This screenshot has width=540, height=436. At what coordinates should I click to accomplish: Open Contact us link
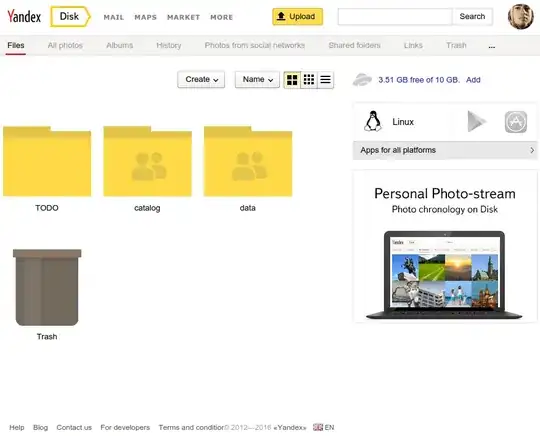tap(74, 427)
